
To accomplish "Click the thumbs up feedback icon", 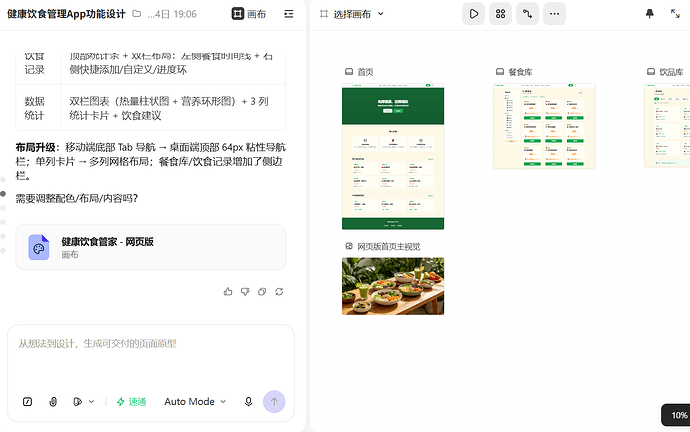I will (x=228, y=291).
